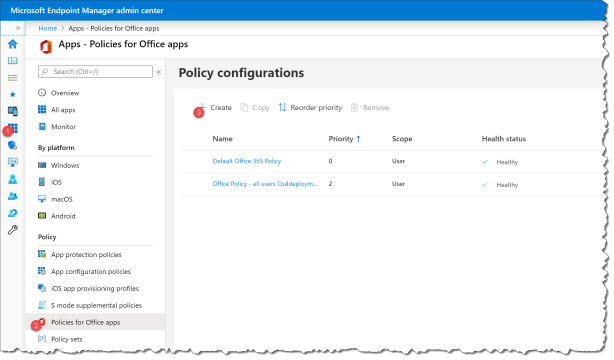
Task: Open Monitor menu item
Action: 63,127
